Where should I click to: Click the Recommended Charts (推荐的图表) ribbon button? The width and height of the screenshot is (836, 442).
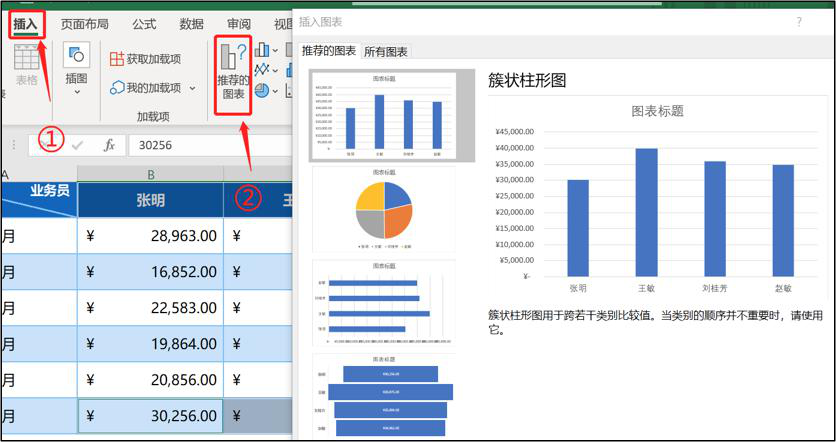point(233,74)
